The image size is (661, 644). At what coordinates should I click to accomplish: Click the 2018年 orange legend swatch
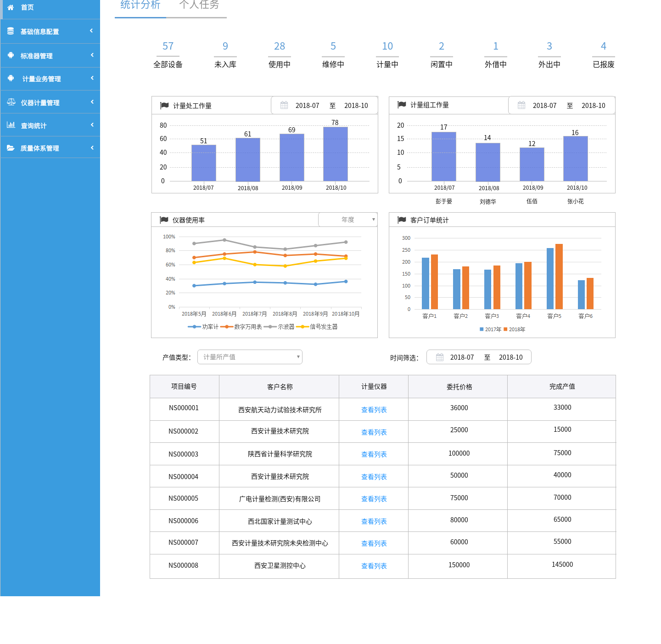[505, 329]
